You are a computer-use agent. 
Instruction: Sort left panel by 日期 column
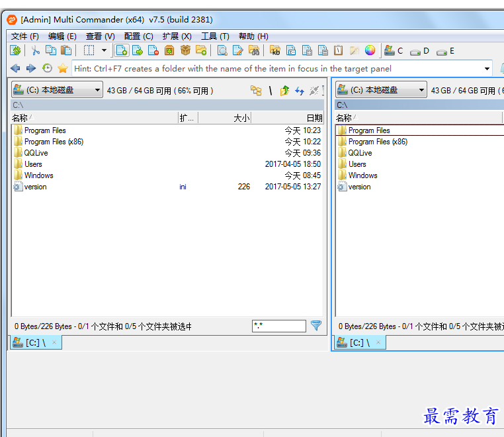click(x=287, y=118)
